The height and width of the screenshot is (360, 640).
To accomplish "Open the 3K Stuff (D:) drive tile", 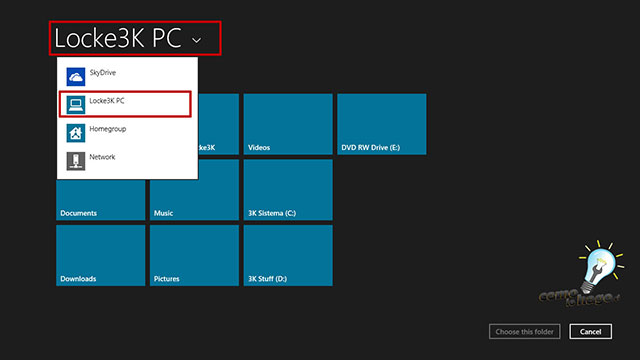I will (x=288, y=256).
